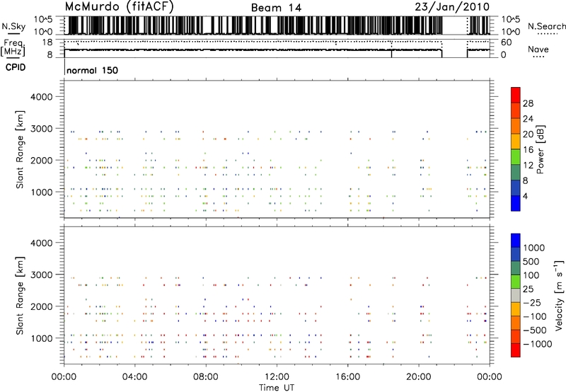This screenshot has height=392, width=566.
Task: Click the '12:00' time axis label
Action: point(277,377)
